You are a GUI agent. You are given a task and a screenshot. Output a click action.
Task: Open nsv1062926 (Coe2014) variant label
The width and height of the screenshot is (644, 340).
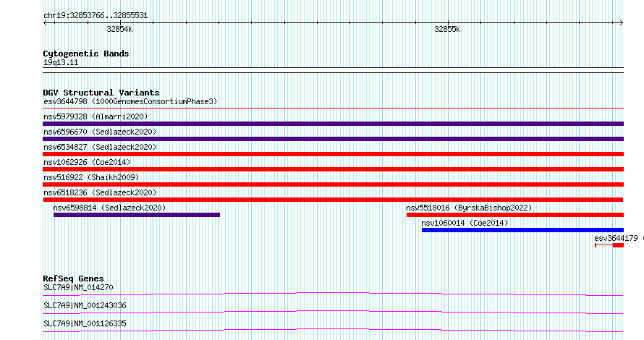click(87, 162)
